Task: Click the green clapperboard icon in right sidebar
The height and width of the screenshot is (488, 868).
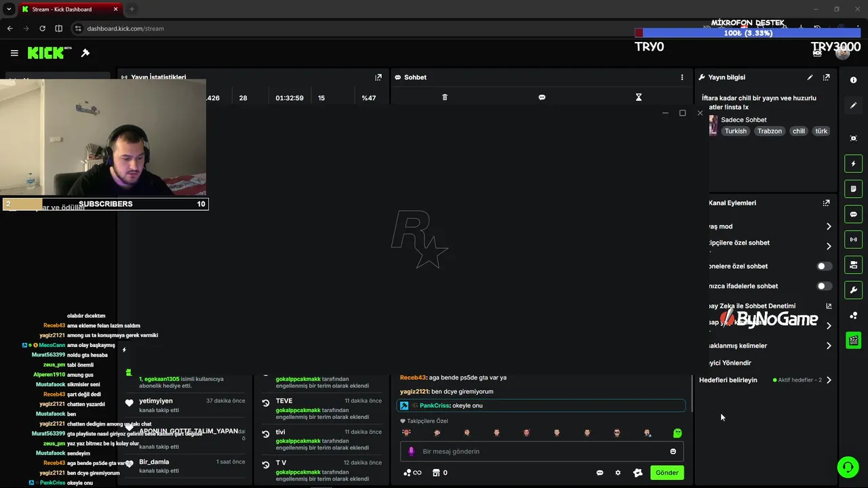Action: pos(853,340)
